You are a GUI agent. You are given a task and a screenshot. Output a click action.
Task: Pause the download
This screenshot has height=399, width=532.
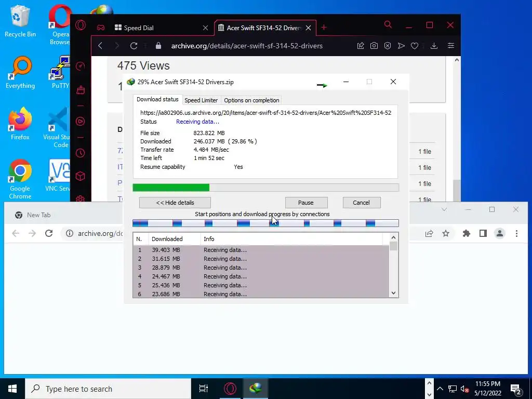point(306,203)
